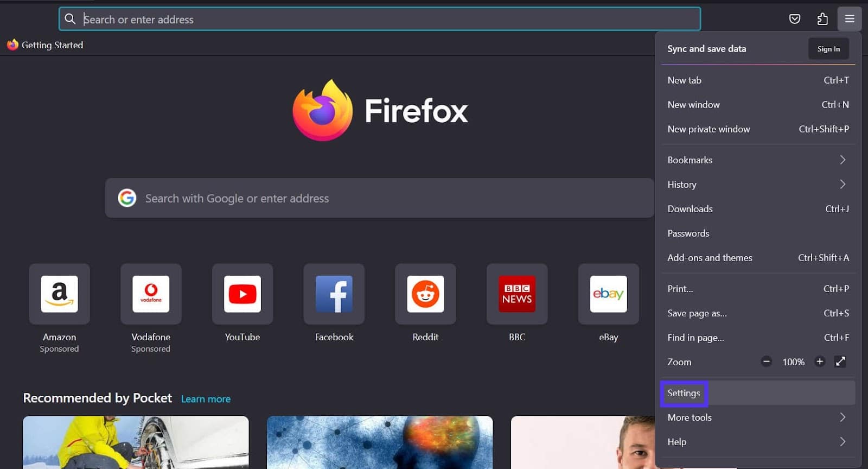This screenshot has height=469, width=868.
Task: Click the Search with Google box
Action: coord(380,198)
